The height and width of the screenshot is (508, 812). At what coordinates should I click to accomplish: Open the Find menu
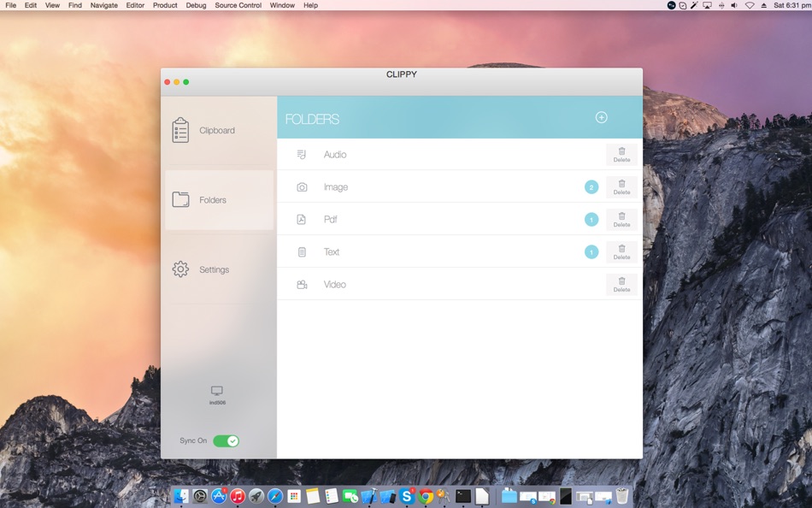click(75, 5)
